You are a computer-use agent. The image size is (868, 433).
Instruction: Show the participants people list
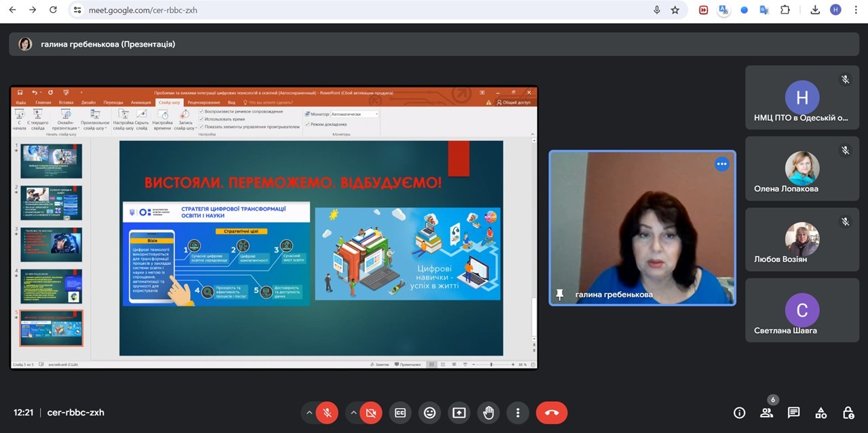click(766, 413)
